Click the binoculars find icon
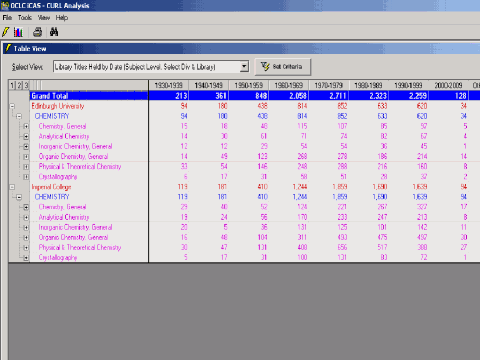 (54, 32)
